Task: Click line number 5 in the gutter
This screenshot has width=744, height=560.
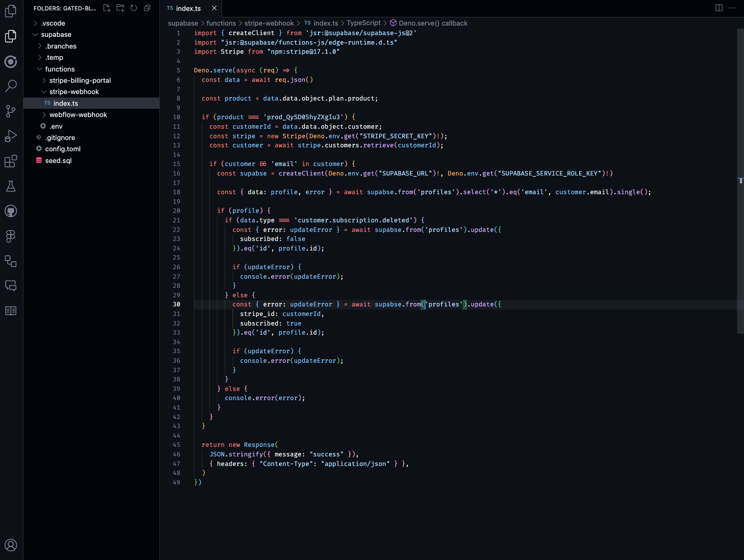Action: point(178,70)
